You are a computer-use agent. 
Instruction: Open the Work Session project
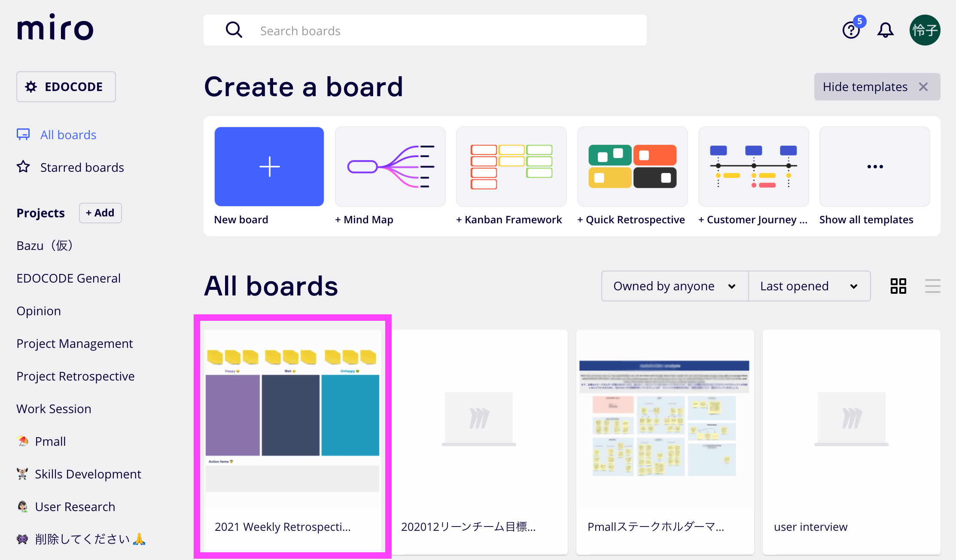pyautogui.click(x=54, y=409)
